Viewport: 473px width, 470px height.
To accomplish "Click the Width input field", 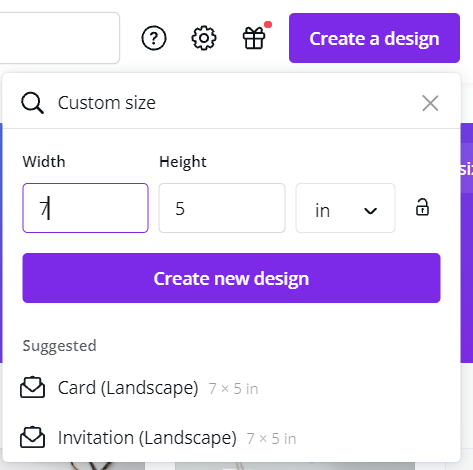I will 85,208.
